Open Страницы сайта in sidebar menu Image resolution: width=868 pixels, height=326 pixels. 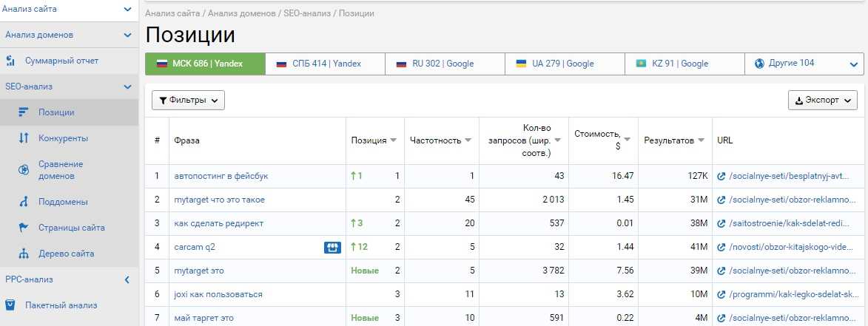(x=72, y=228)
